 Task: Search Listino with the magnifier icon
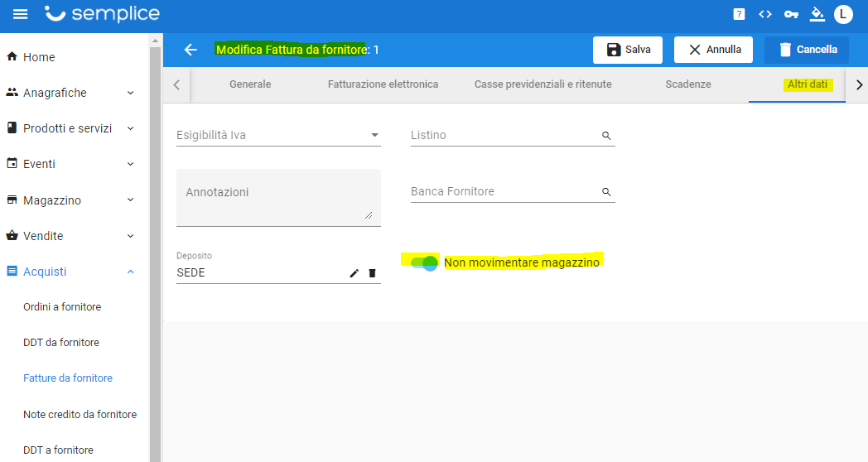(x=606, y=135)
